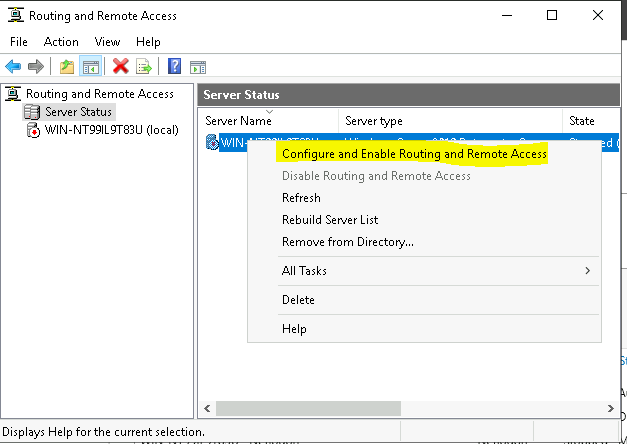Click the Up one level folder icon
Viewport: 627px width, 444px height.
pos(67,66)
